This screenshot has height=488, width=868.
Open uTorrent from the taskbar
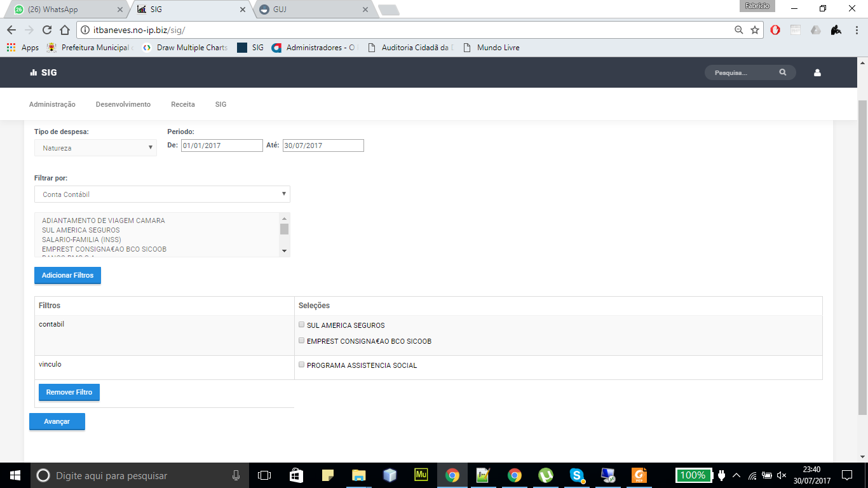pyautogui.click(x=545, y=475)
